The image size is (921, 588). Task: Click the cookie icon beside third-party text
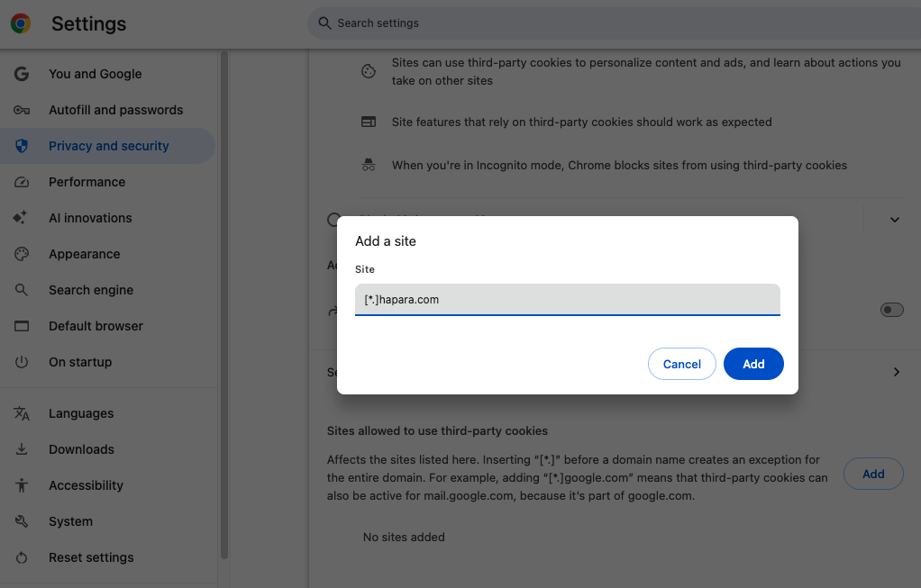(x=369, y=72)
